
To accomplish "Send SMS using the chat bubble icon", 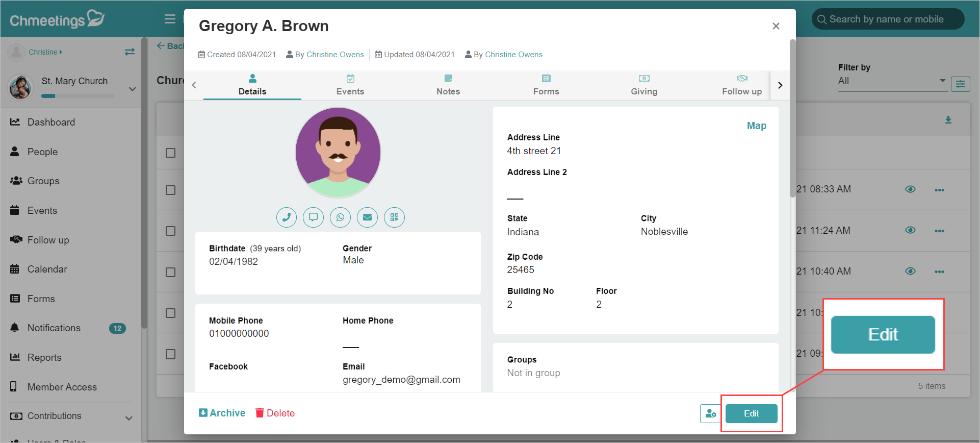I will point(313,217).
